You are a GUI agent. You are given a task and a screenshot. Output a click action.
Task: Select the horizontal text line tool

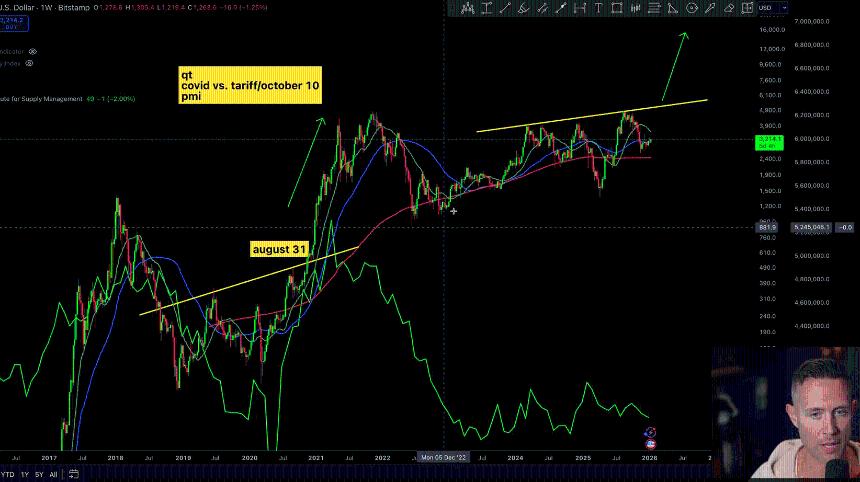coord(487,8)
